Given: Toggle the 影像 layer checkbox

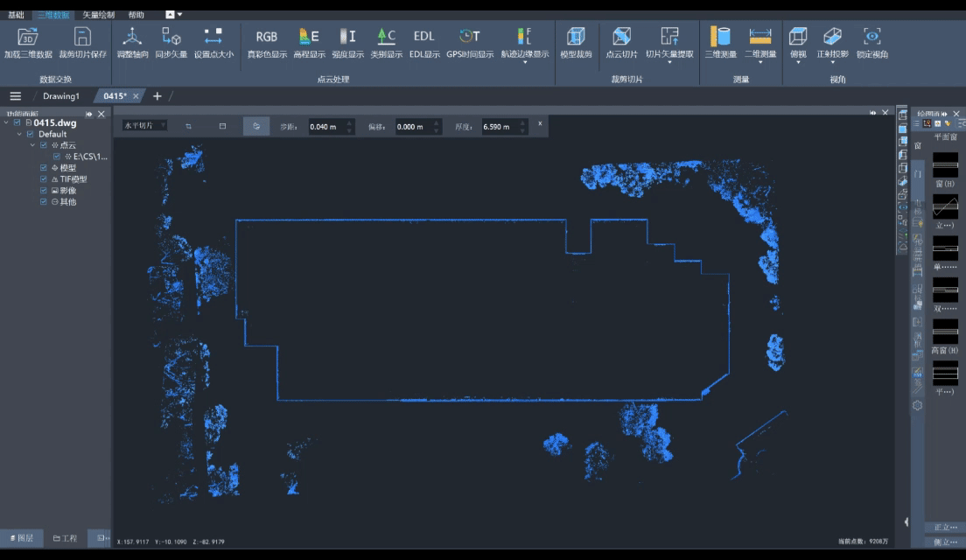Looking at the screenshot, I should point(44,191).
